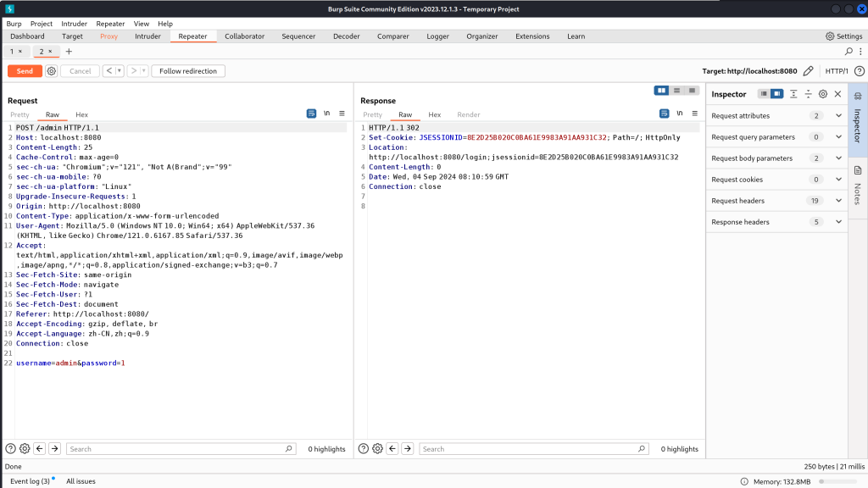Open Repeater send settings gear icon
The width and height of the screenshot is (868, 488).
click(x=51, y=71)
